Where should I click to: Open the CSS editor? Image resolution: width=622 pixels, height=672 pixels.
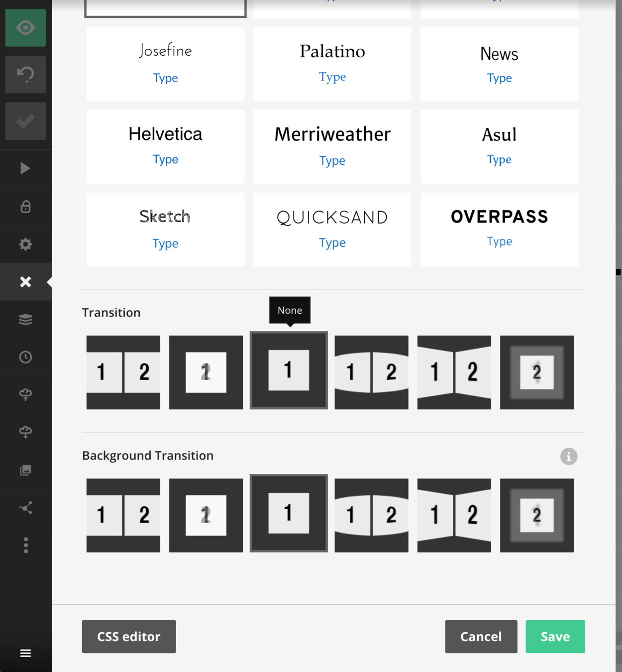point(129,637)
